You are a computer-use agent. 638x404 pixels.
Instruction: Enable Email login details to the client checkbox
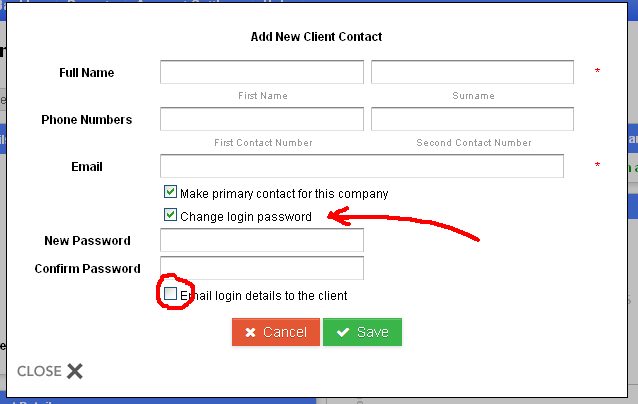(170, 294)
